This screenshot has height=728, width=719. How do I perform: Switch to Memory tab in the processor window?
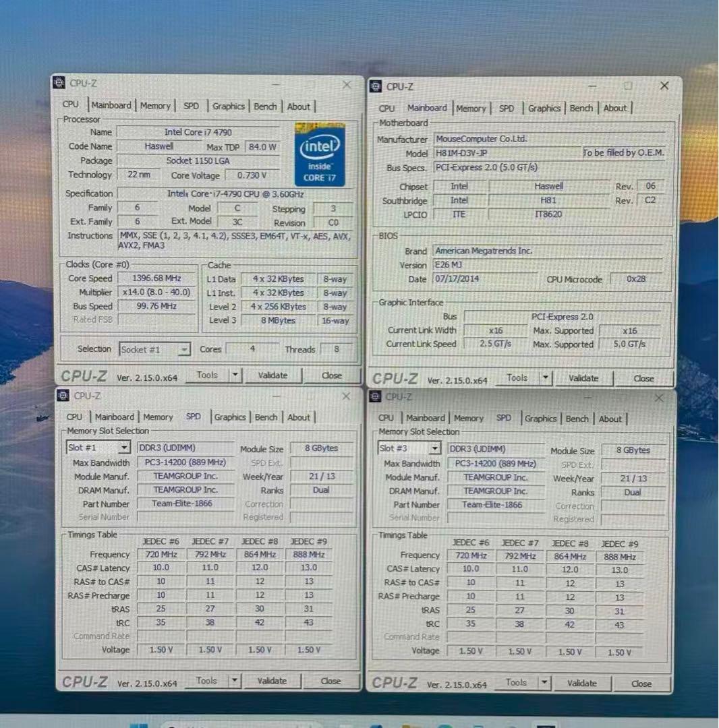tap(156, 106)
